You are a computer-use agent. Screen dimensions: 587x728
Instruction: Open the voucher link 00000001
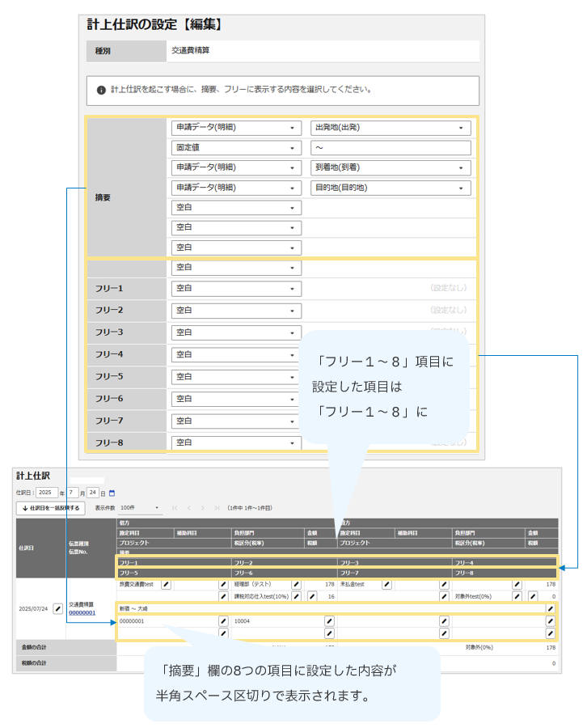[x=82, y=613]
